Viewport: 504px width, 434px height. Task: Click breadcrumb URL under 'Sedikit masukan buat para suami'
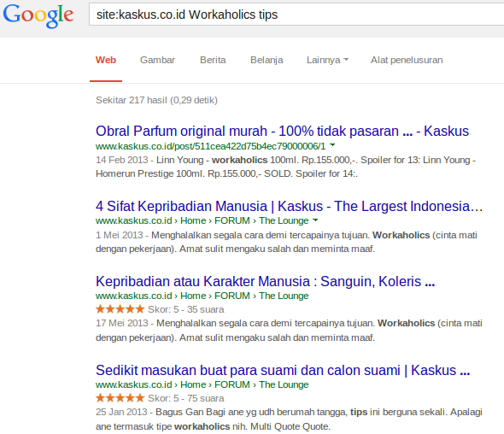(x=202, y=384)
